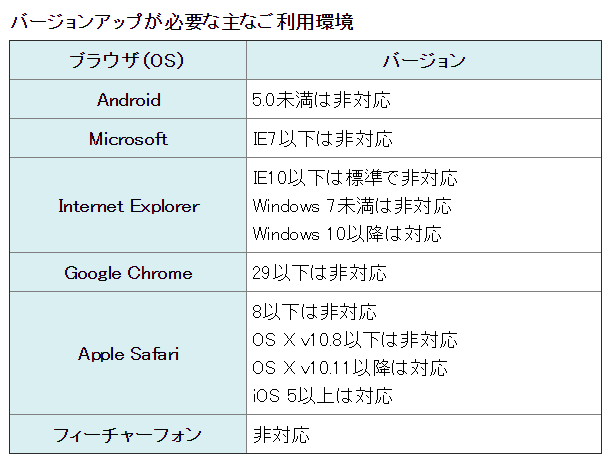The width and height of the screenshot is (609, 465).
Task: Select the Apple Safari row label
Action: (x=128, y=354)
